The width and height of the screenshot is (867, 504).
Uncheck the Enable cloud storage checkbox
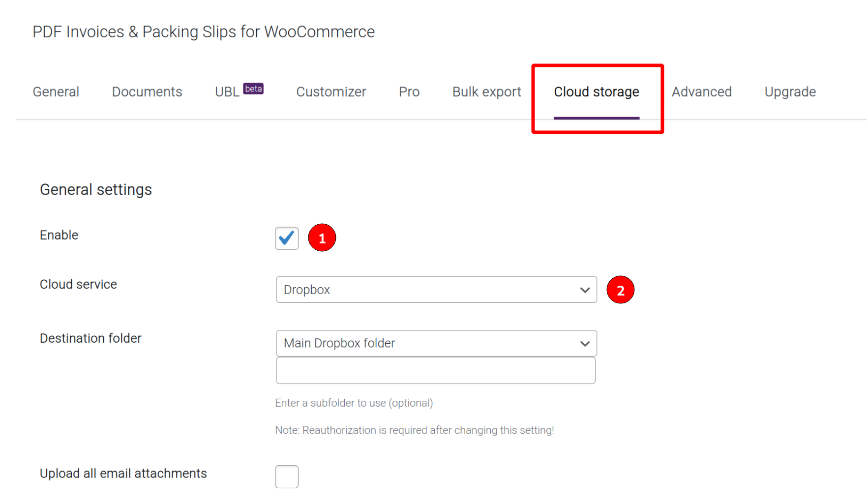287,238
